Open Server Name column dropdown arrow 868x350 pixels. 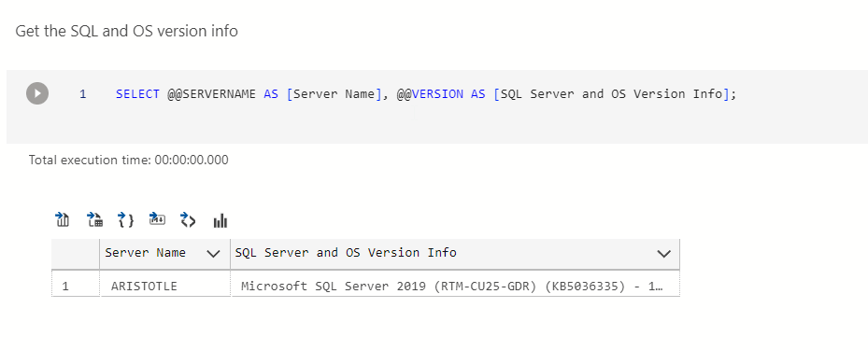click(x=213, y=254)
